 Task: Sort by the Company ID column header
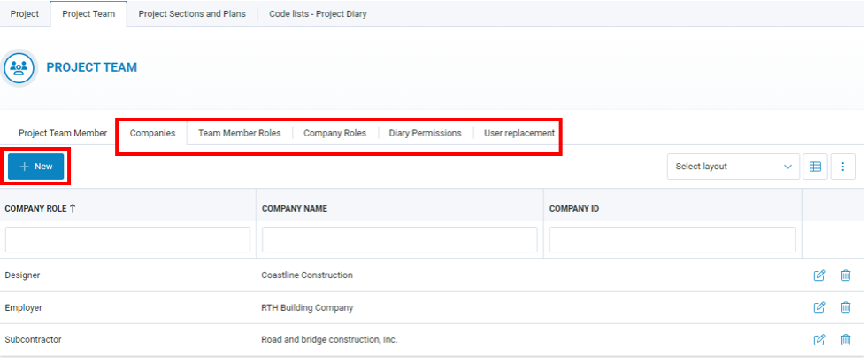tap(574, 209)
